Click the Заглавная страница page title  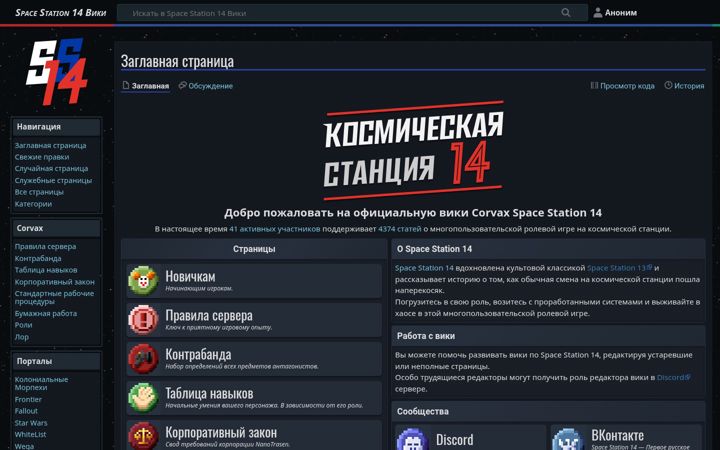tap(177, 61)
